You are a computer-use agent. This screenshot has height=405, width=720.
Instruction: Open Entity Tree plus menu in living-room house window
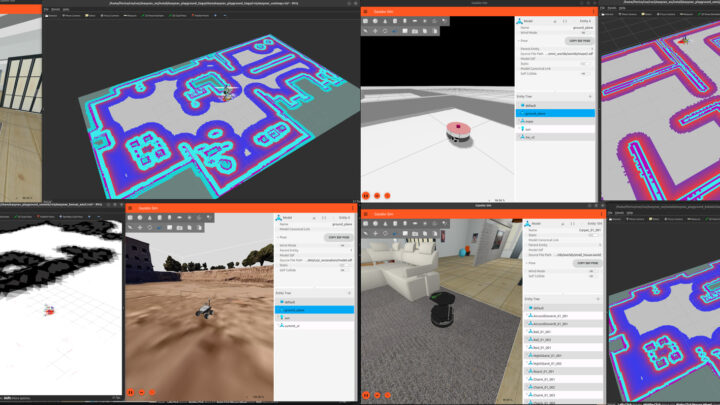pyautogui.click(x=598, y=299)
